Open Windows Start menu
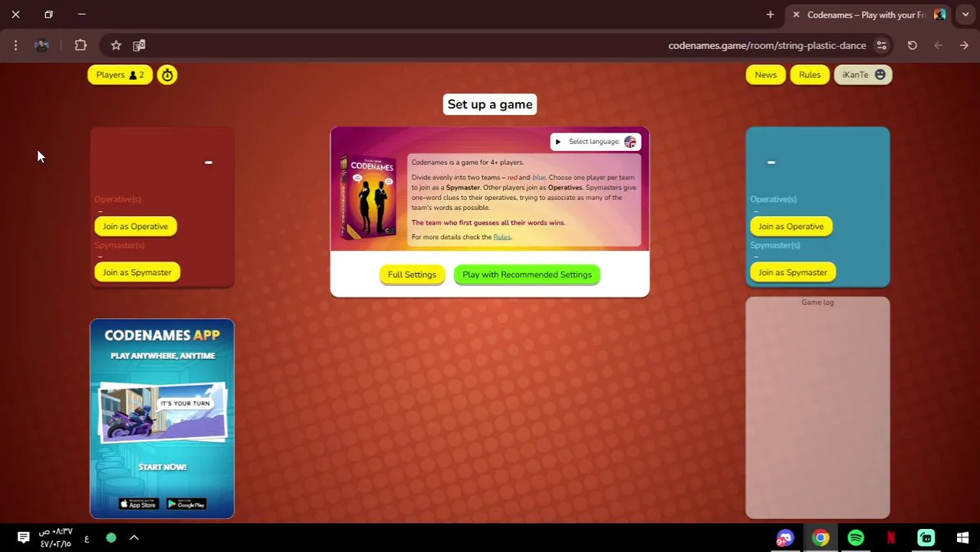This screenshot has height=552, width=980. tap(963, 538)
